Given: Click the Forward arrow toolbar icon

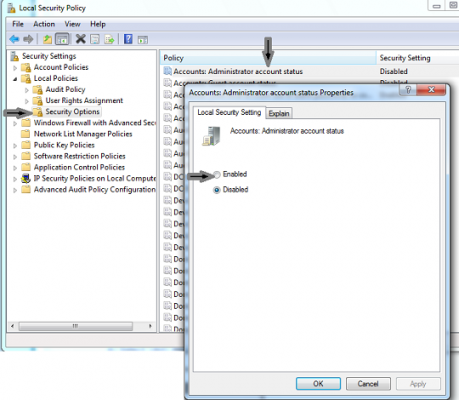Looking at the screenshot, I should [x=28, y=39].
